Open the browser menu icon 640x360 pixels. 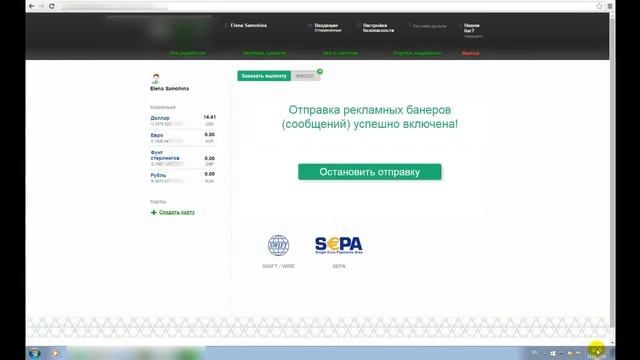(609, 6)
